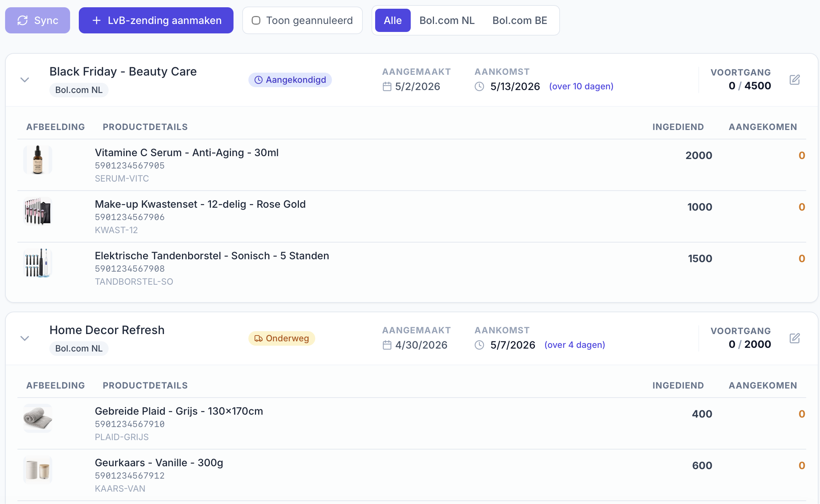
Task: Click the arrival date 5/13/2026
Action: 515,86
